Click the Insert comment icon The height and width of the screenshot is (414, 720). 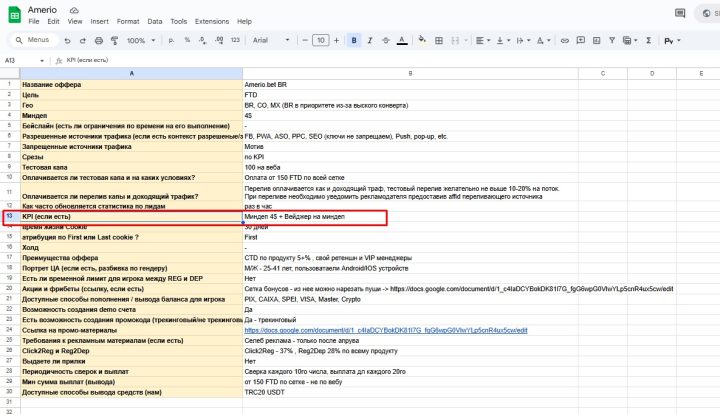coord(580,40)
